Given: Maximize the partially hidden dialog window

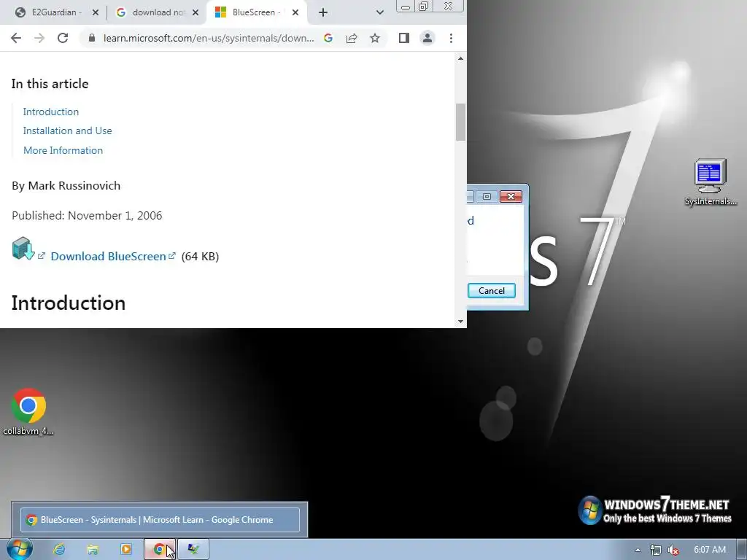Looking at the screenshot, I should [x=487, y=197].
